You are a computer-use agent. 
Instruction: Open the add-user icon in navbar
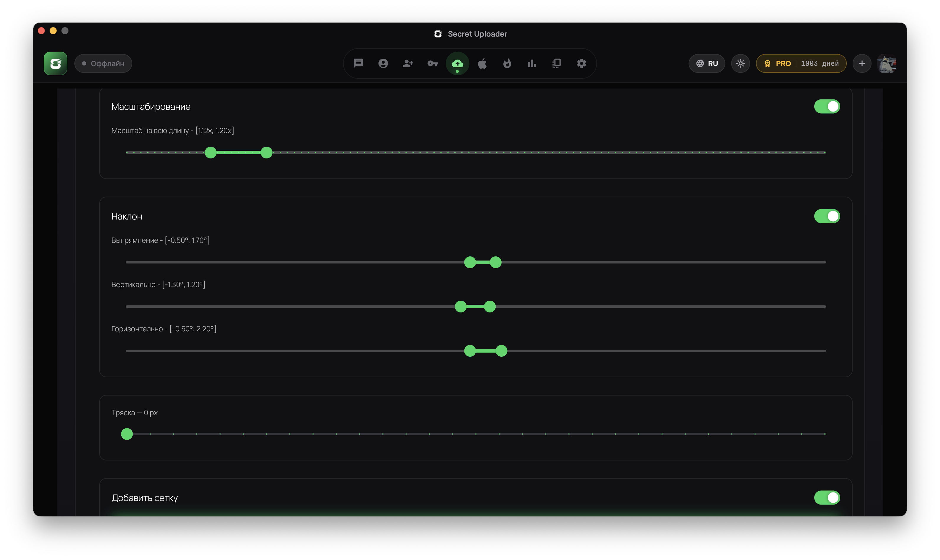point(408,63)
